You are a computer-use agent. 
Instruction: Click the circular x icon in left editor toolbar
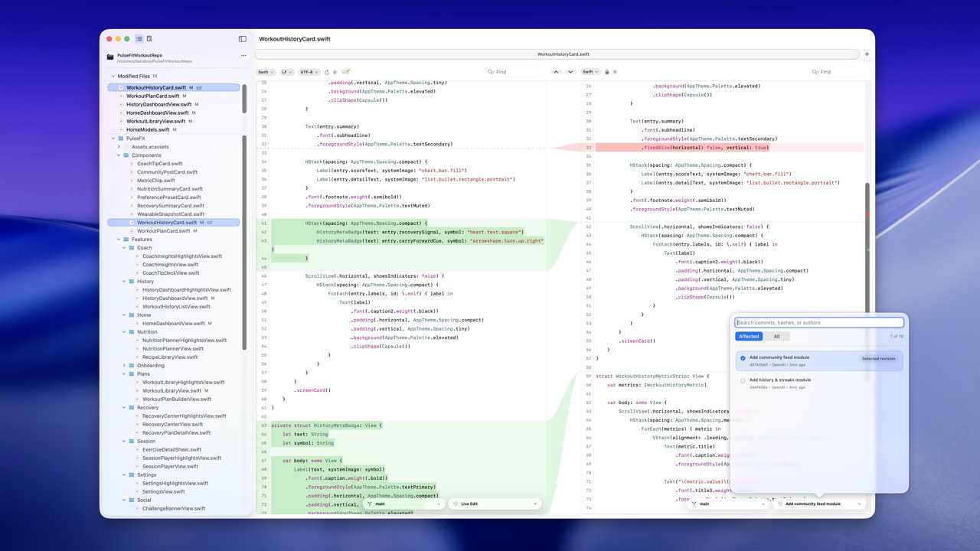[335, 72]
